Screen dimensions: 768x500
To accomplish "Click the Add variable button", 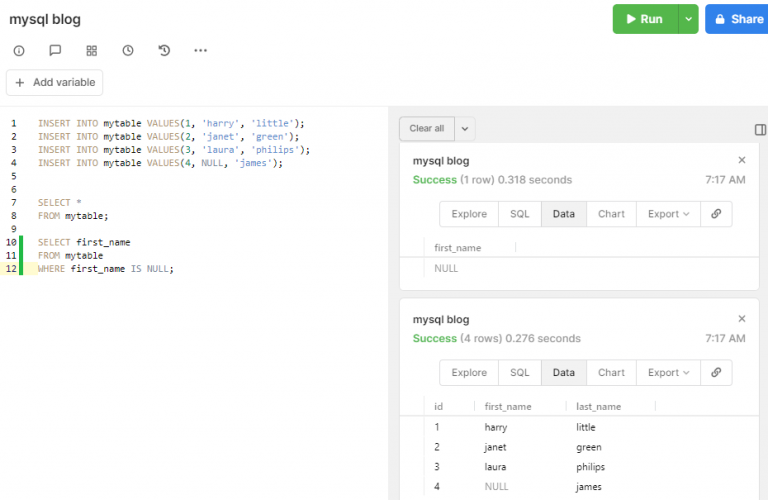I will pos(55,82).
